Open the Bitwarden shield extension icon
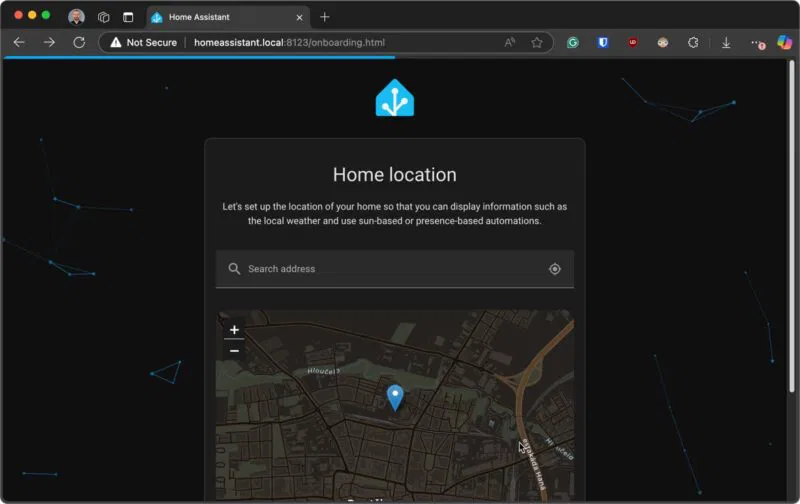Viewport: 800px width, 504px height. [603, 42]
